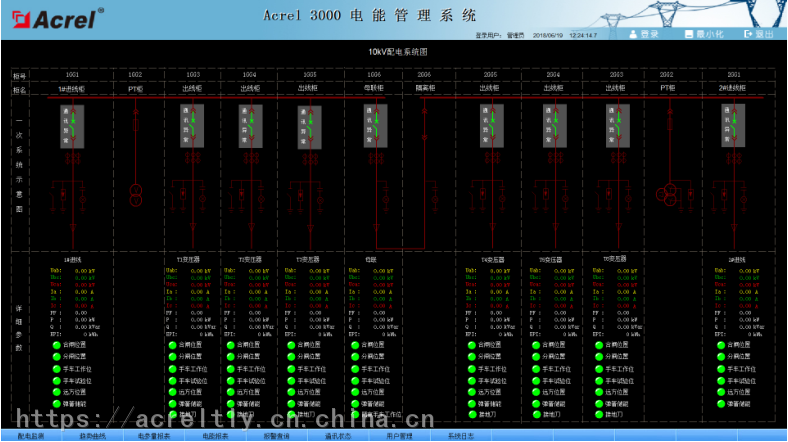The image size is (788, 442).
Task: Select the circuit breaker in cabinet 1006
Action: 376,126
